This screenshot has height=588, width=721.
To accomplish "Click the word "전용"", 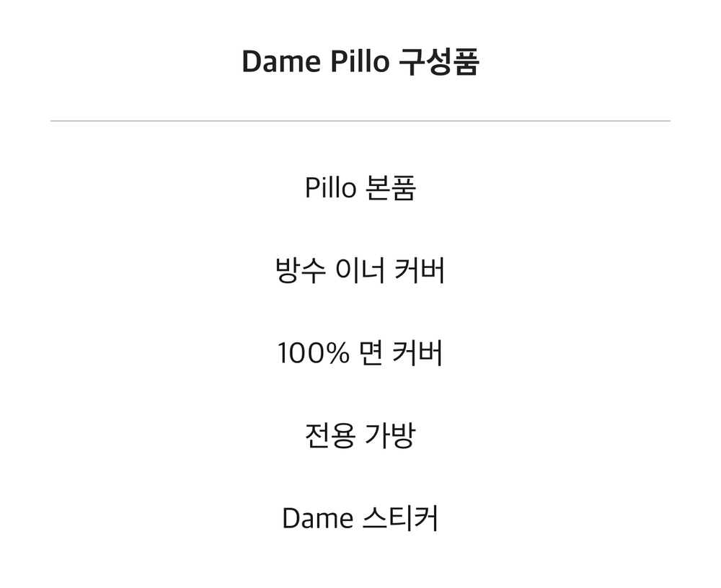I will 330,435.
